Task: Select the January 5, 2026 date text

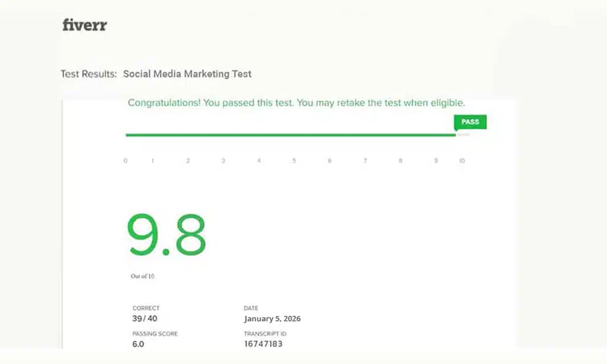Action: pyautogui.click(x=272, y=318)
